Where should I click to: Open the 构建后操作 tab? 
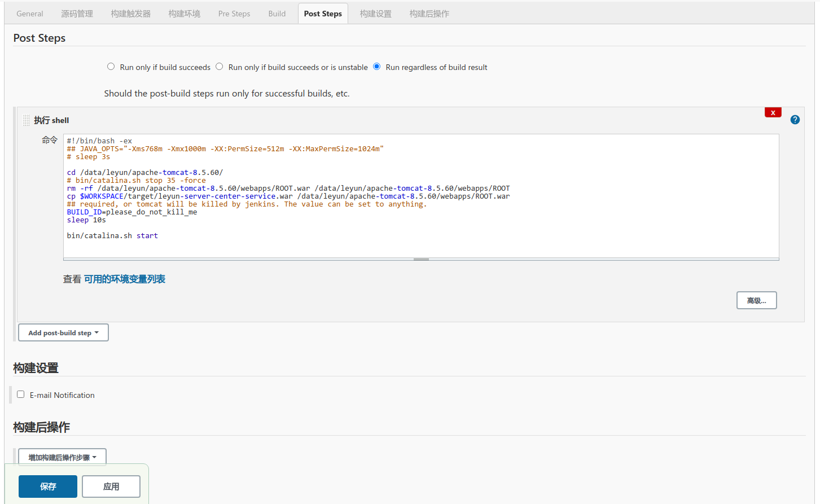pyautogui.click(x=429, y=14)
